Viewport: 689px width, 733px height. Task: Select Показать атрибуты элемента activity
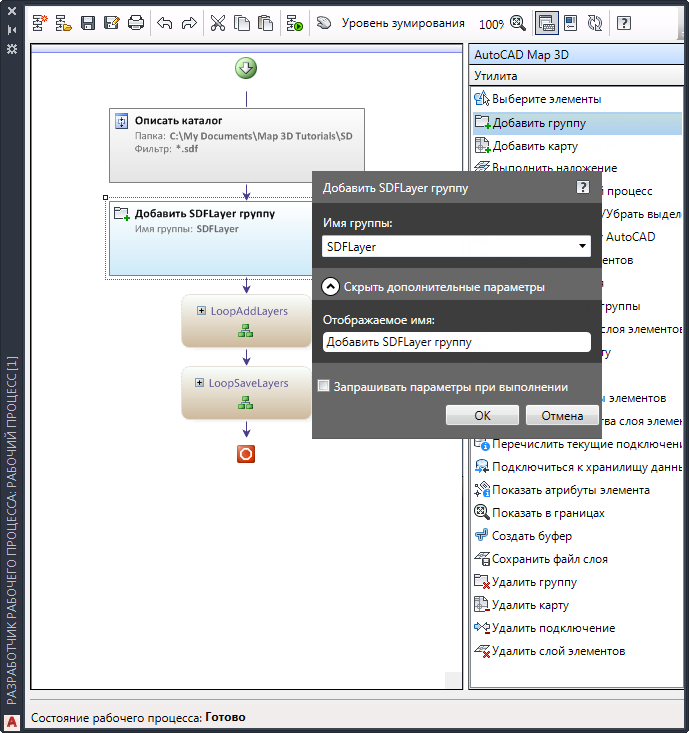[562, 490]
